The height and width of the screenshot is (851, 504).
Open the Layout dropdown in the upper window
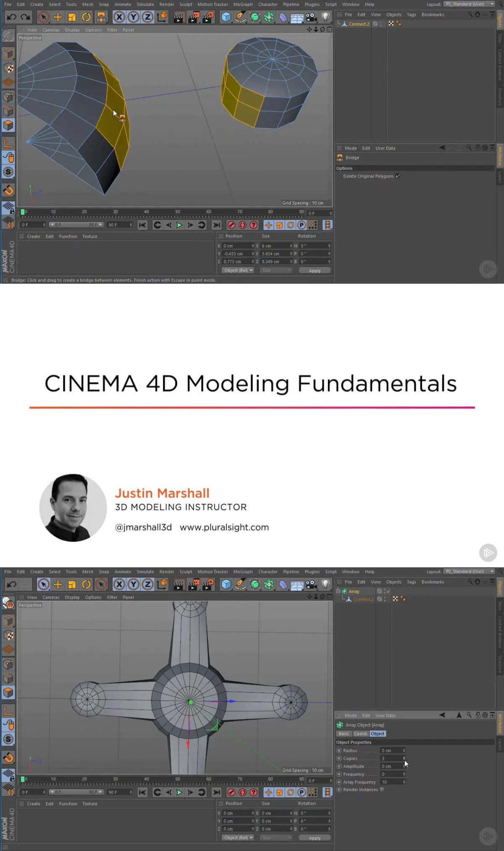[x=470, y=4]
